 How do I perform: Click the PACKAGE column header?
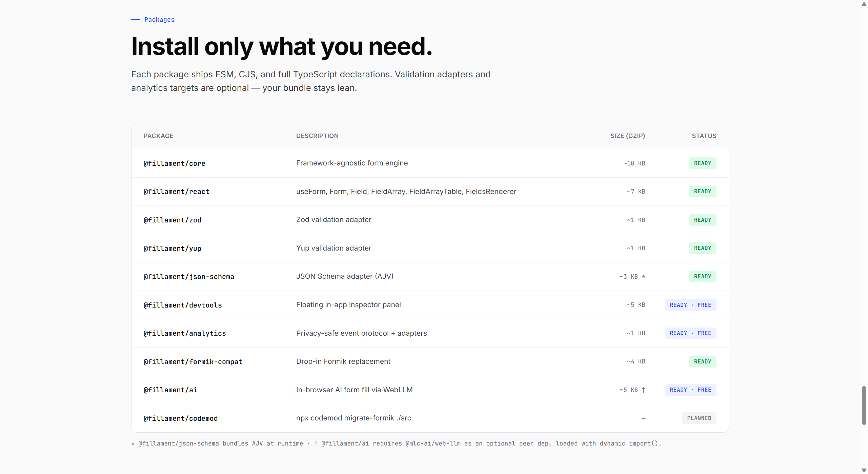(158, 136)
